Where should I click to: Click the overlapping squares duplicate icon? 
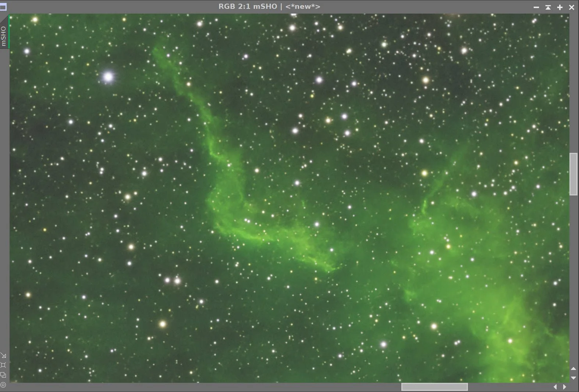pyautogui.click(x=3, y=375)
